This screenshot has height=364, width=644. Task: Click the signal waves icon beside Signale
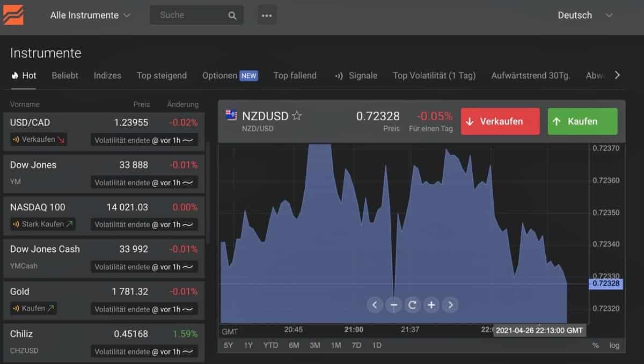coord(339,76)
